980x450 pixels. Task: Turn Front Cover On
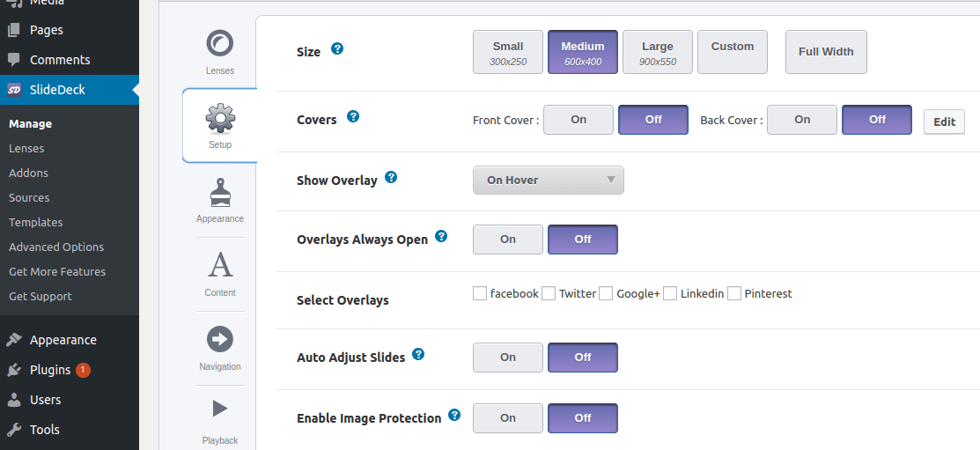[578, 120]
